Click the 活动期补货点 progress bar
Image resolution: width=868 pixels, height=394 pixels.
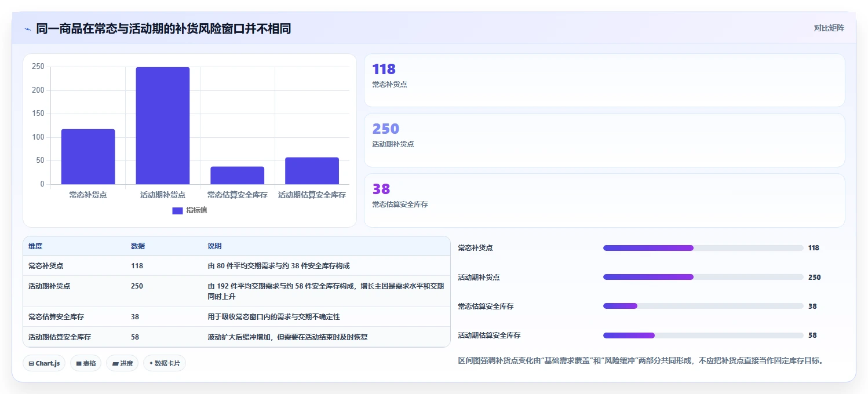pos(703,277)
